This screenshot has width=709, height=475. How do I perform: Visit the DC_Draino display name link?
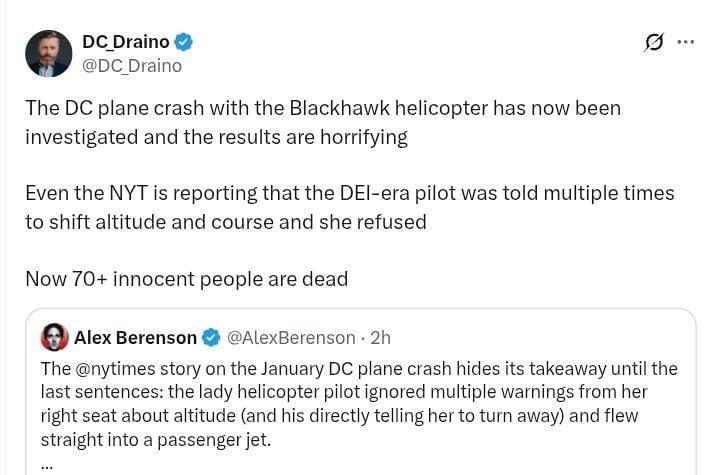126,42
